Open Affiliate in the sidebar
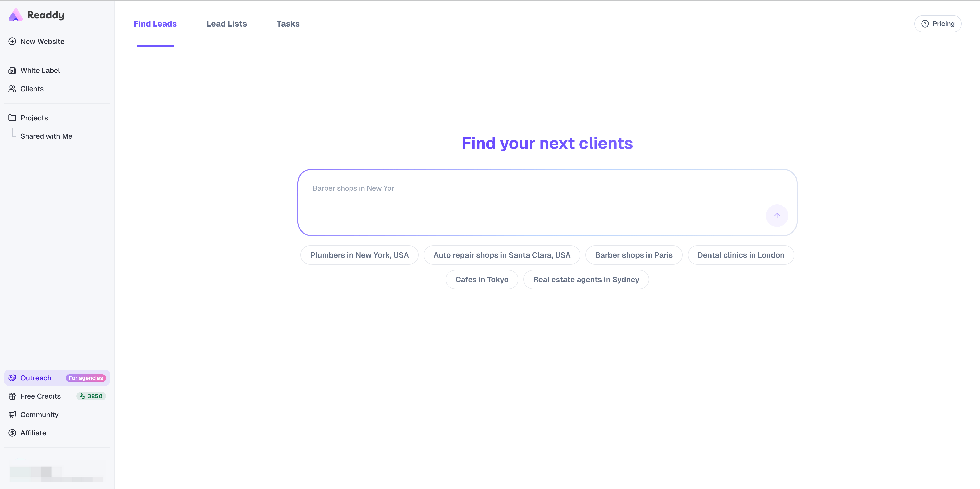 57,433
